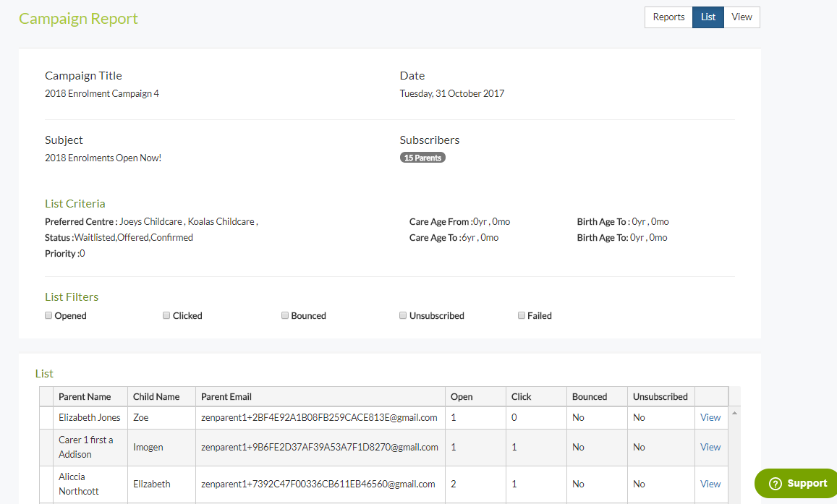837x504 pixels.
Task: Click the list scrollbar up arrow
Action: pos(734,413)
